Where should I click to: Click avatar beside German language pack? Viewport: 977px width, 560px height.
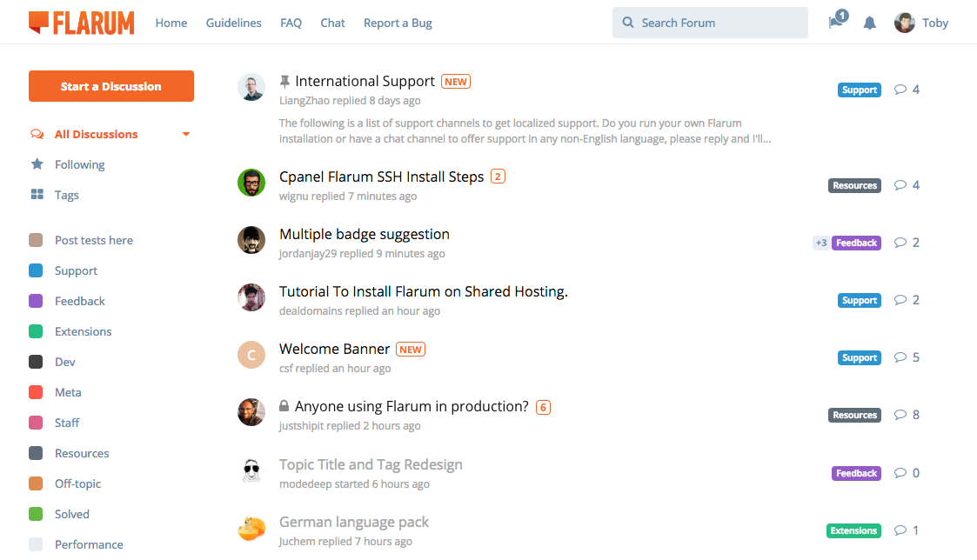(x=251, y=528)
